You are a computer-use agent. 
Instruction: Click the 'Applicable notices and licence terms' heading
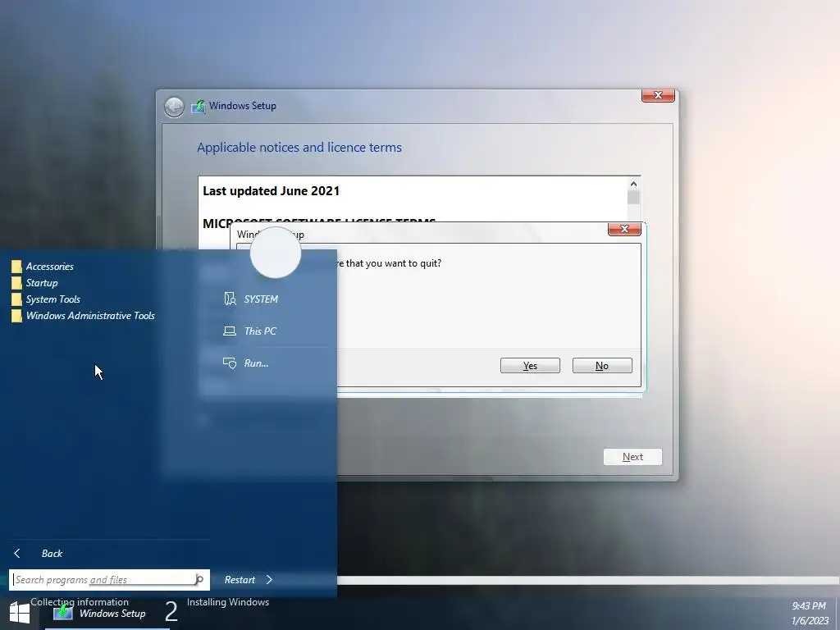[299, 148]
